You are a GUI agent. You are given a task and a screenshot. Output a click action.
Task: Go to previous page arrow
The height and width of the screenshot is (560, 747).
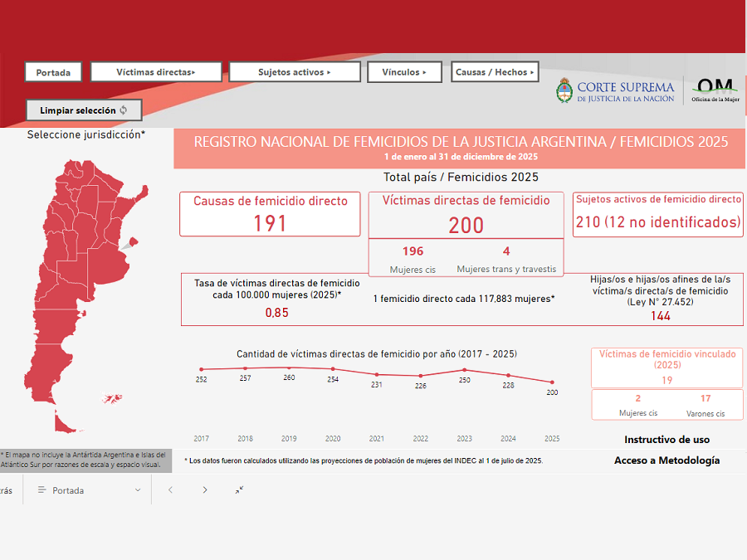(170, 490)
